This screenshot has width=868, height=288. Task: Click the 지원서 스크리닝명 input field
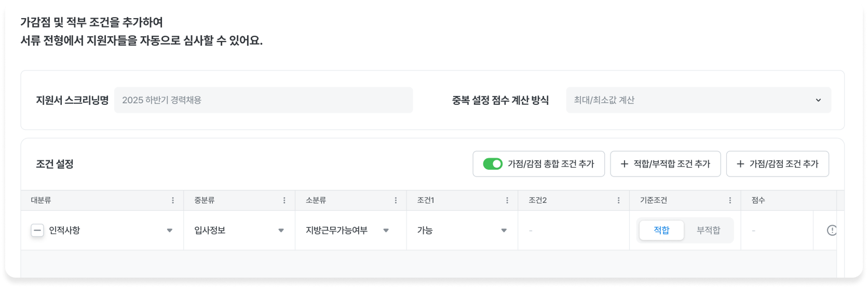point(263,100)
